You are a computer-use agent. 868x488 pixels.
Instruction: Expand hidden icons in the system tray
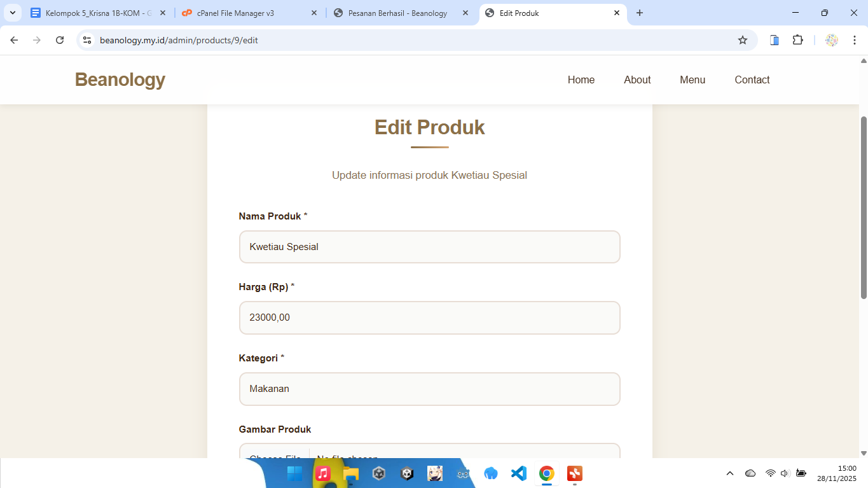[729, 473]
